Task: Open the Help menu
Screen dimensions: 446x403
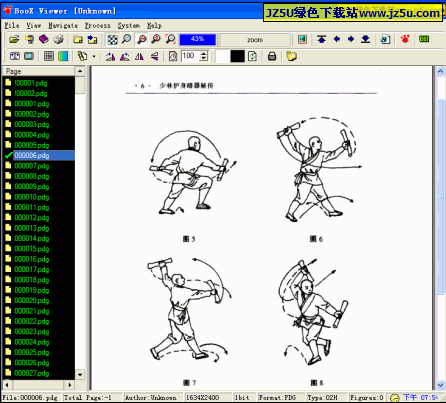Action: 154,25
